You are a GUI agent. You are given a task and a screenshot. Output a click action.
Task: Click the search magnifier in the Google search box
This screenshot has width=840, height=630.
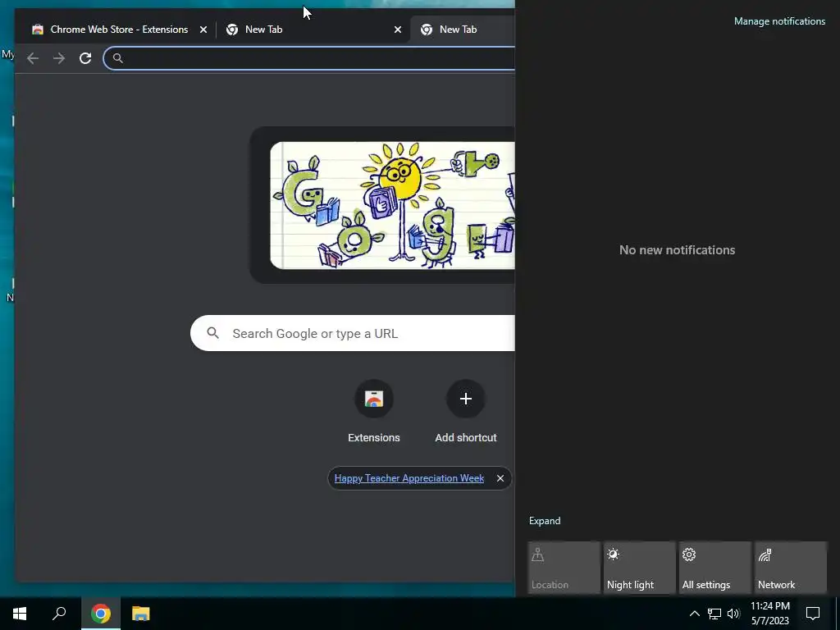click(x=212, y=333)
